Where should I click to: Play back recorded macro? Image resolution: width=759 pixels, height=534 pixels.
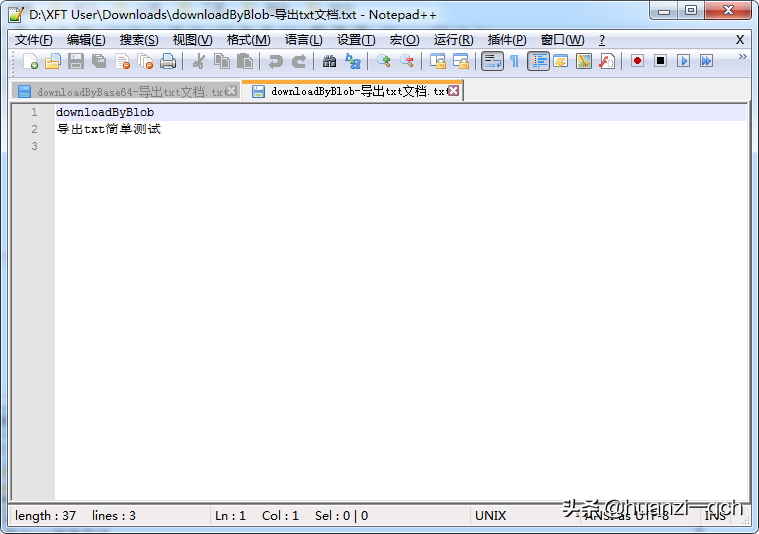pos(683,61)
